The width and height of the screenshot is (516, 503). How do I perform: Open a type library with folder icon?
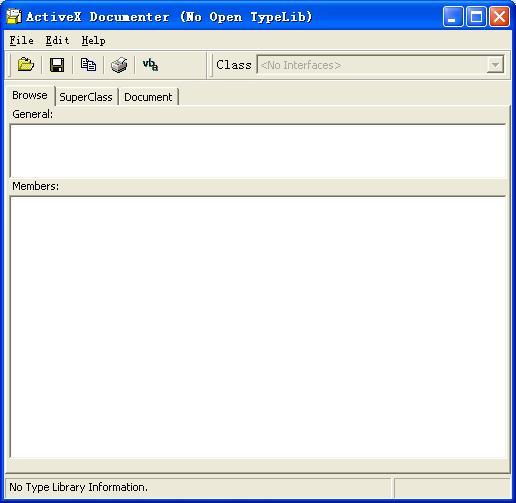pos(26,65)
